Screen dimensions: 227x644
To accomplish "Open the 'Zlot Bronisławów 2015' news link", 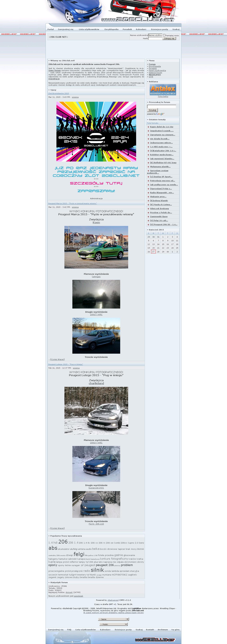I will click(59, 93).
